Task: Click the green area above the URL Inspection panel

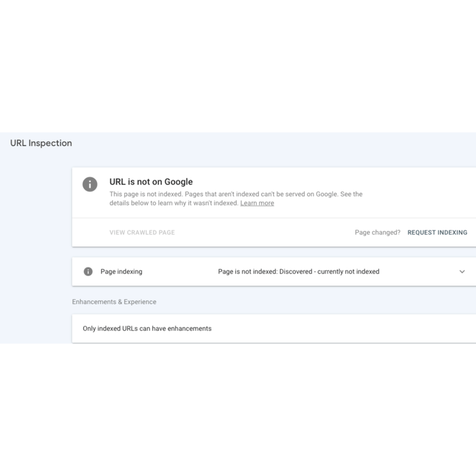Action: click(238, 63)
